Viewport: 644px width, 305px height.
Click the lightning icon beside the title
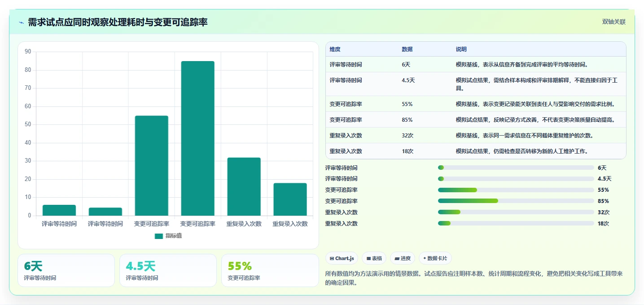21,22
